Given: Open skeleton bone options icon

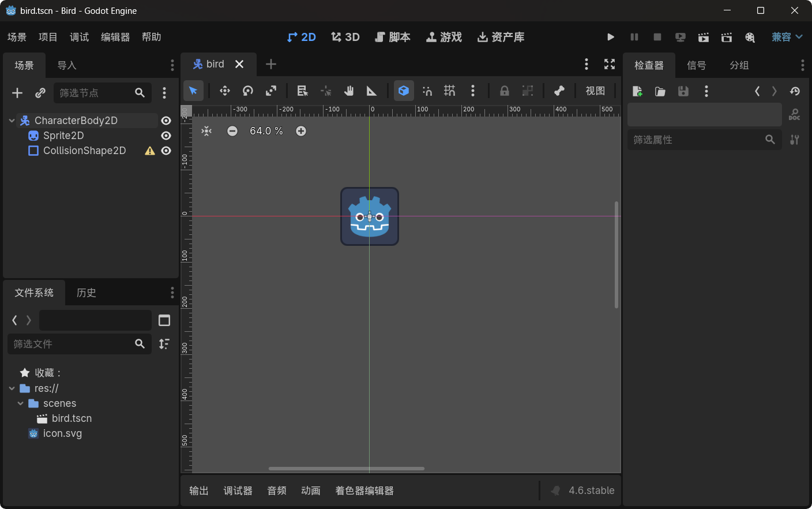Looking at the screenshot, I should (559, 91).
